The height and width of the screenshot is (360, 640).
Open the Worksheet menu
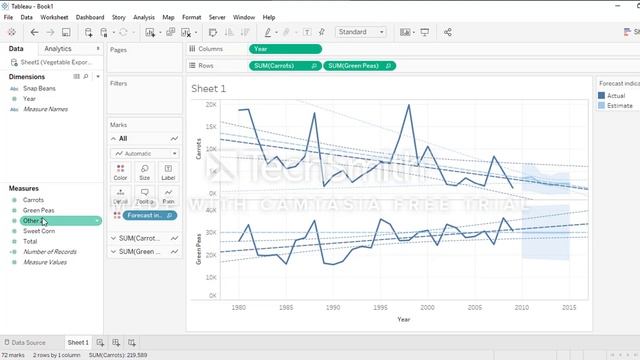[x=54, y=17]
